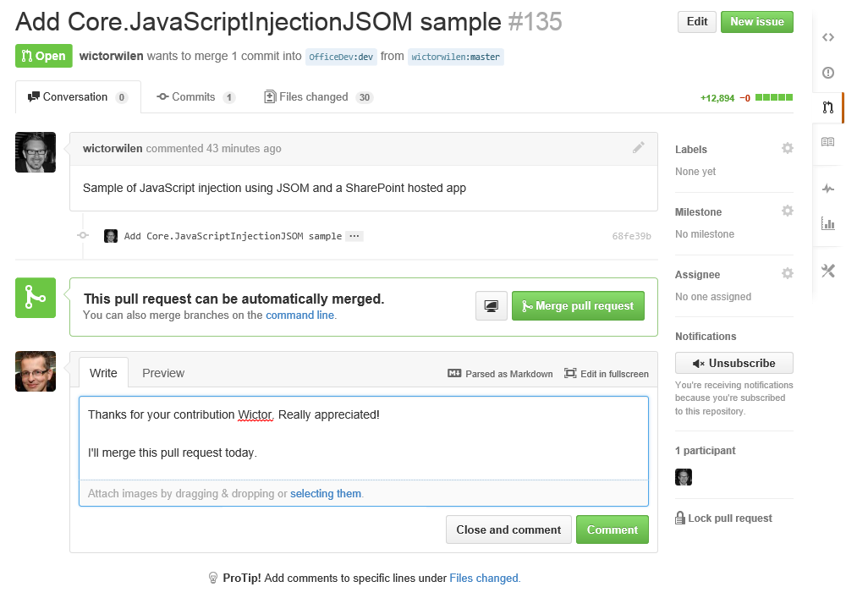Open the Pulse activity icon in sidebar
The width and height of the screenshot is (868, 598).
tap(828, 189)
